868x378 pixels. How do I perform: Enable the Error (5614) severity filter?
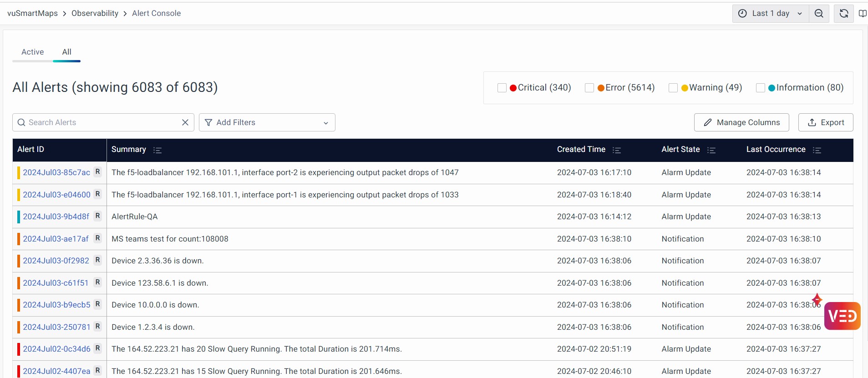(589, 88)
